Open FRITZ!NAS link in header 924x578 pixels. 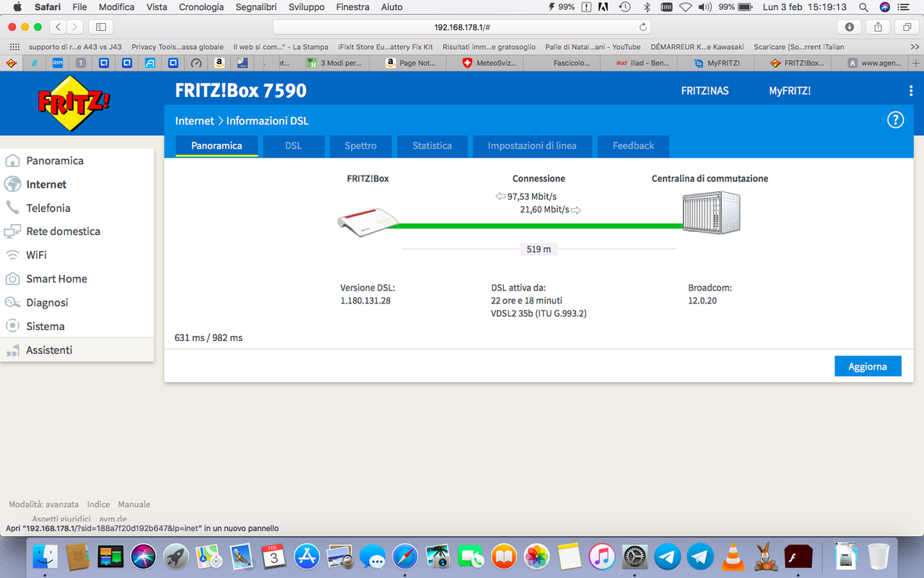click(x=705, y=91)
